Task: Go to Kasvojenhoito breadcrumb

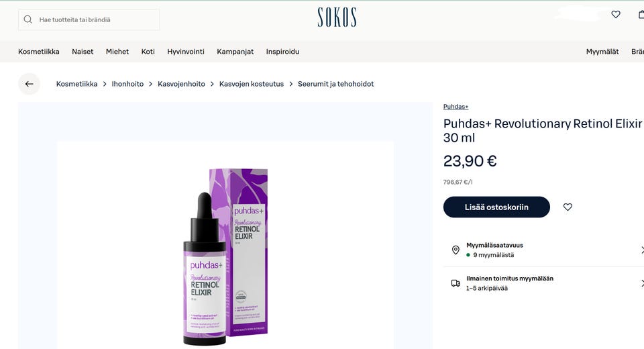Action: tap(181, 84)
